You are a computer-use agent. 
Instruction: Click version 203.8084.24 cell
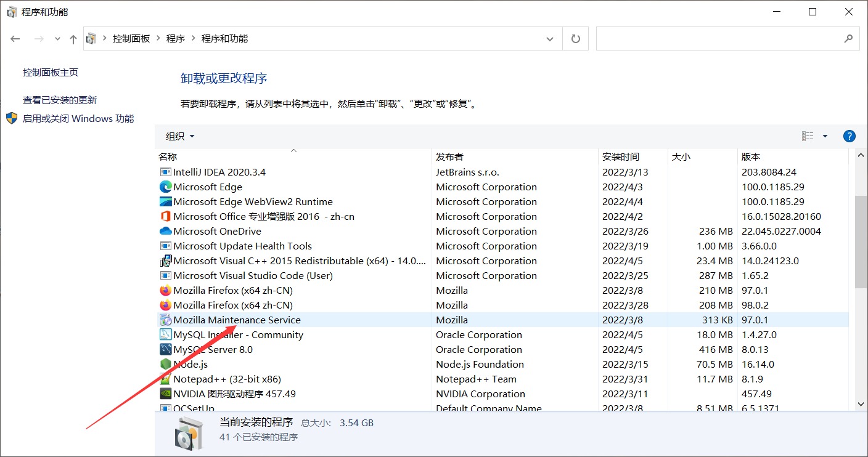pyautogui.click(x=769, y=172)
